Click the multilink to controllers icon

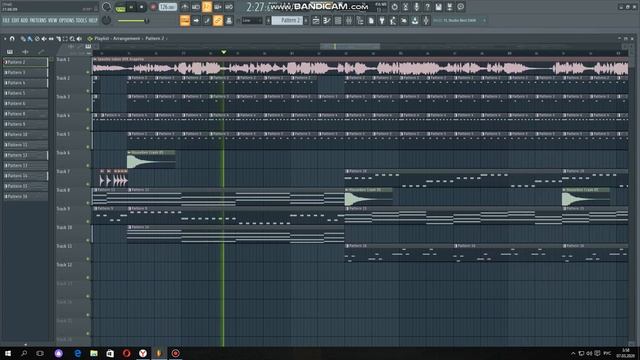click(x=229, y=20)
